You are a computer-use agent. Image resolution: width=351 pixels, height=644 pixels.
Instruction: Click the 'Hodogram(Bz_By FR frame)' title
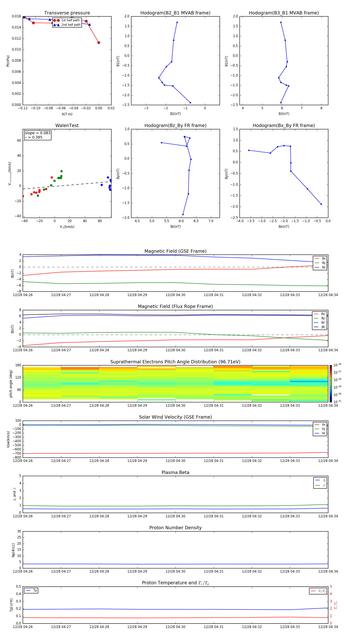(175, 125)
